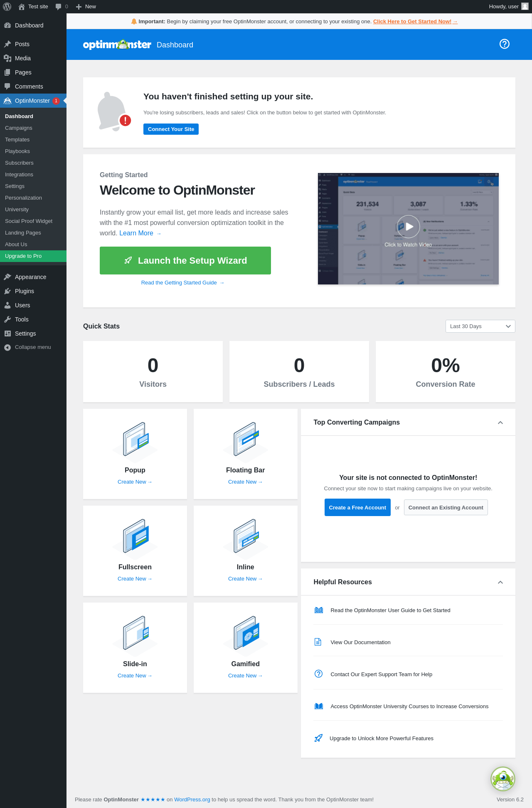Open Personalization submenu item

pyautogui.click(x=23, y=198)
